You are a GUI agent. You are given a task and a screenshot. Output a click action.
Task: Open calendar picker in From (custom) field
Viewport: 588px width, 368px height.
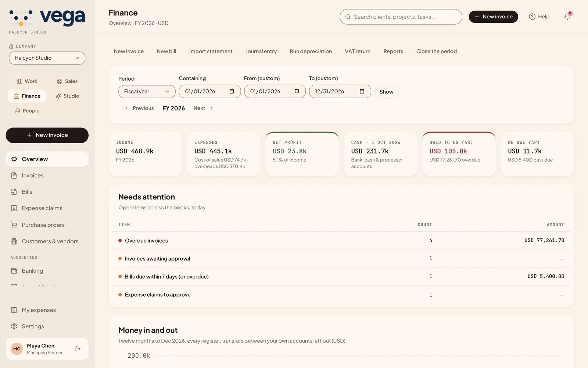pyautogui.click(x=297, y=91)
